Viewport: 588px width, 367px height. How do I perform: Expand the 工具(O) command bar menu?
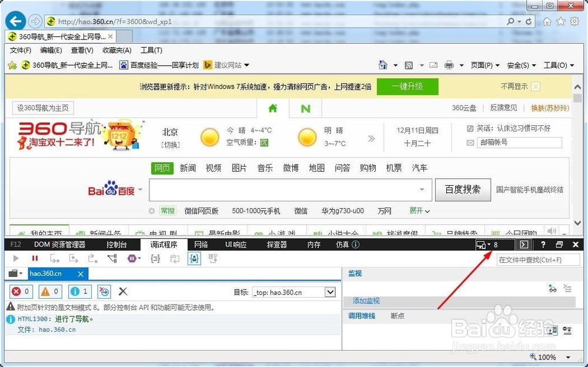(559, 65)
